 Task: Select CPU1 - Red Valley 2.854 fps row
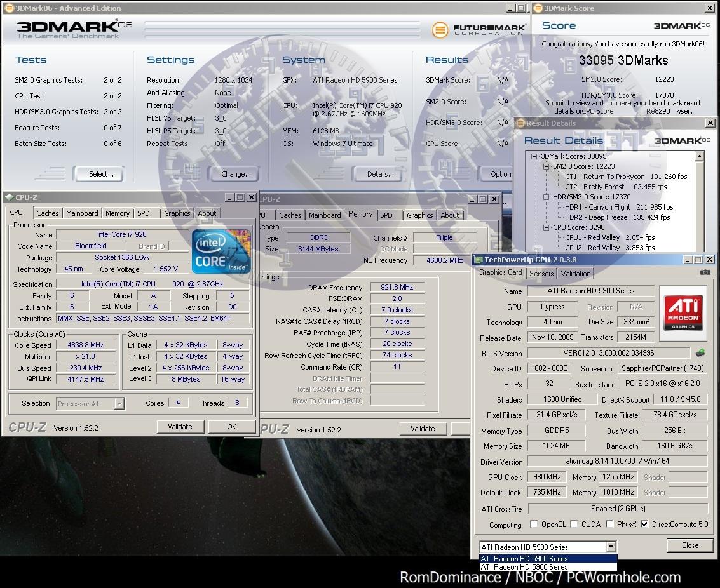[610, 237]
